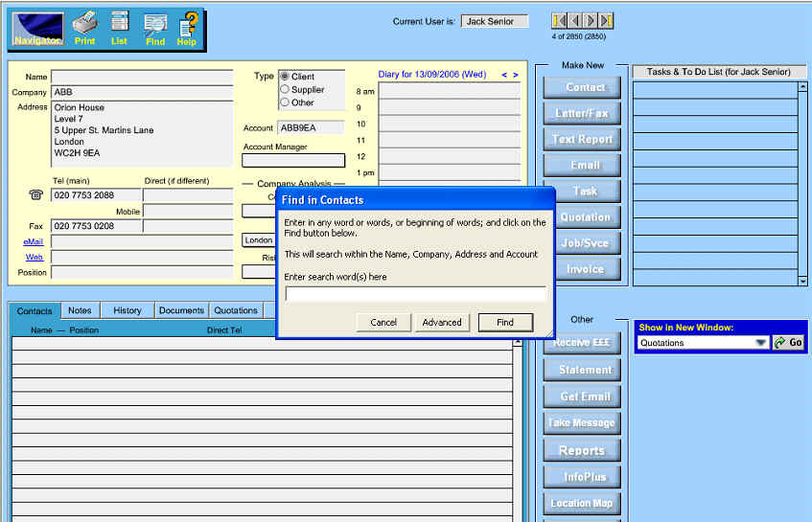Click the Tel main number field
812x522 pixels.
[96, 195]
